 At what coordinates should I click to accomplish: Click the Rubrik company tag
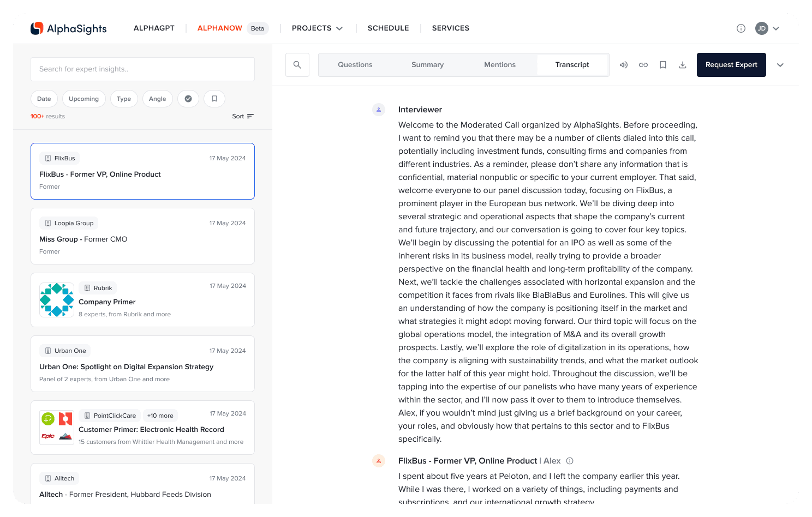click(x=98, y=288)
